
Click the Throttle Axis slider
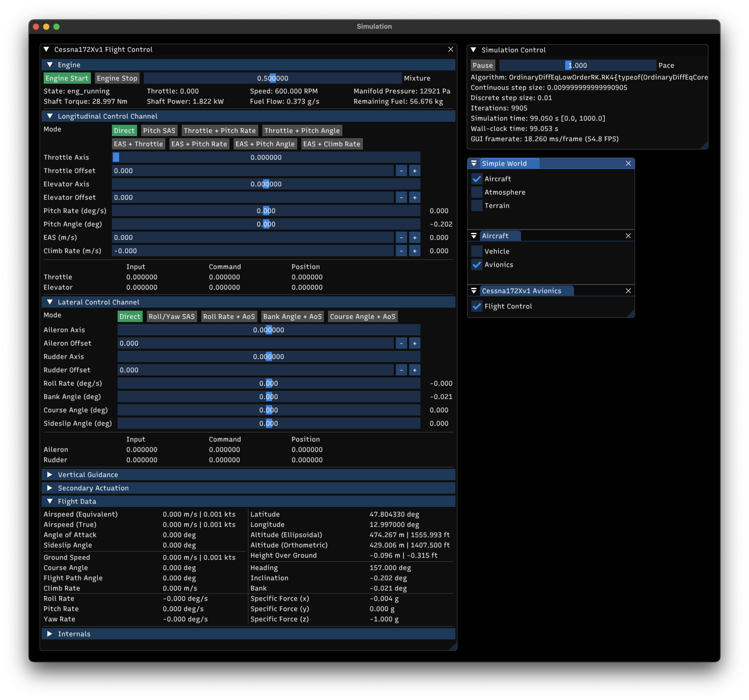pos(266,157)
